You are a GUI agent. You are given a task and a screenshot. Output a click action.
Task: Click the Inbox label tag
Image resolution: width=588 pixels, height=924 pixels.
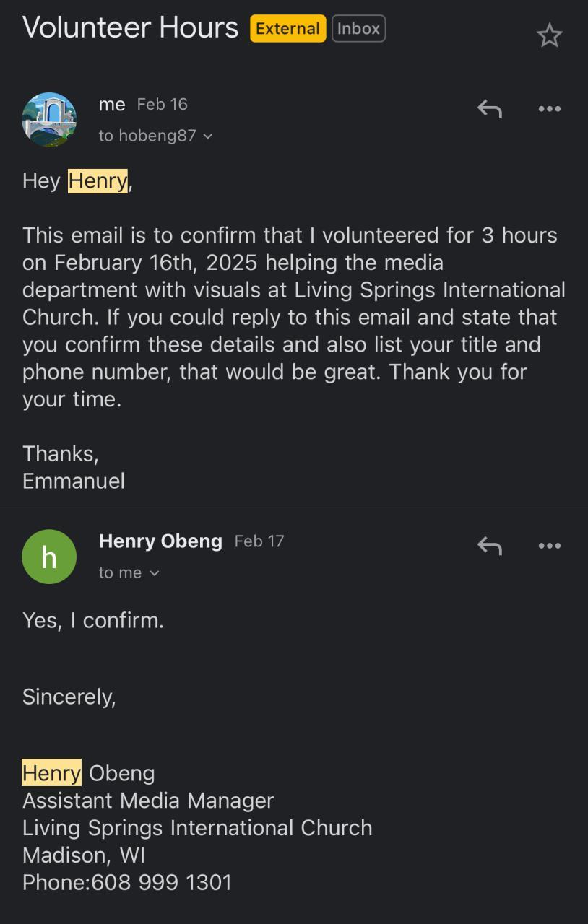(x=358, y=29)
